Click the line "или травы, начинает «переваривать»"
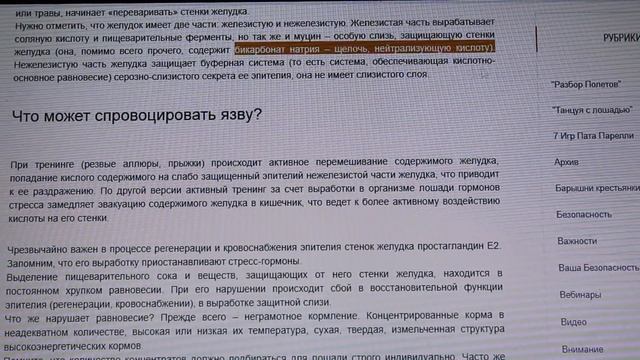The image size is (640, 360). click(132, 12)
